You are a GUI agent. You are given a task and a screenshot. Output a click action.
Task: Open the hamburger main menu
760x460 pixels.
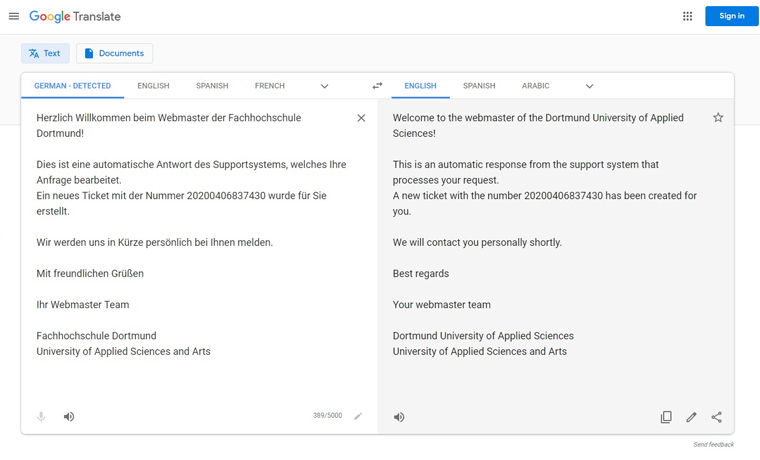point(14,16)
